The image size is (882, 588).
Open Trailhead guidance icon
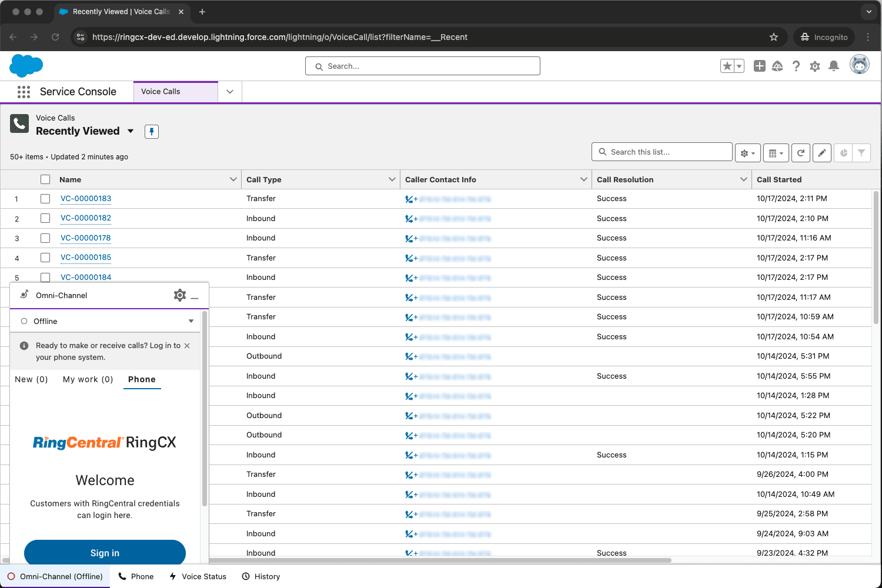(x=777, y=66)
